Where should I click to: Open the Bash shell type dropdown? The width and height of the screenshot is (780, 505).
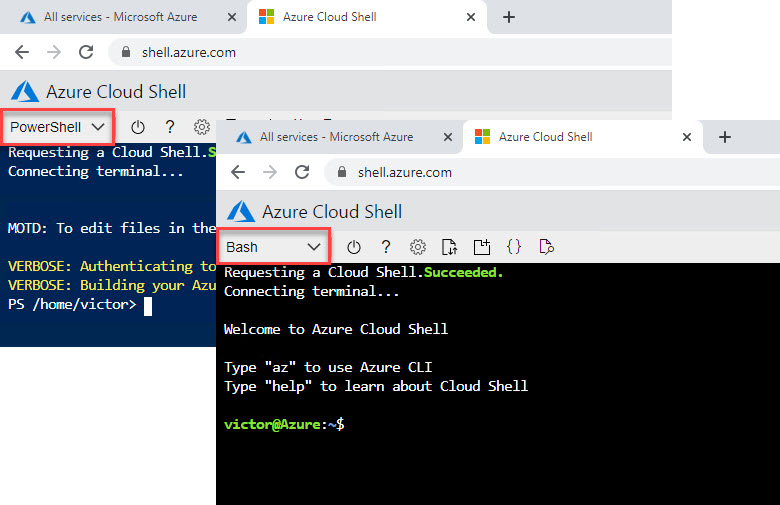(273, 247)
